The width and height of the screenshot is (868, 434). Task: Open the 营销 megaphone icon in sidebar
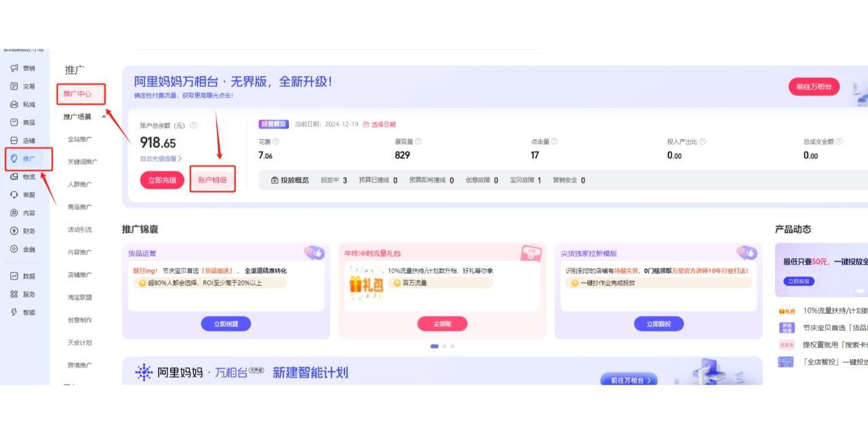coord(14,68)
